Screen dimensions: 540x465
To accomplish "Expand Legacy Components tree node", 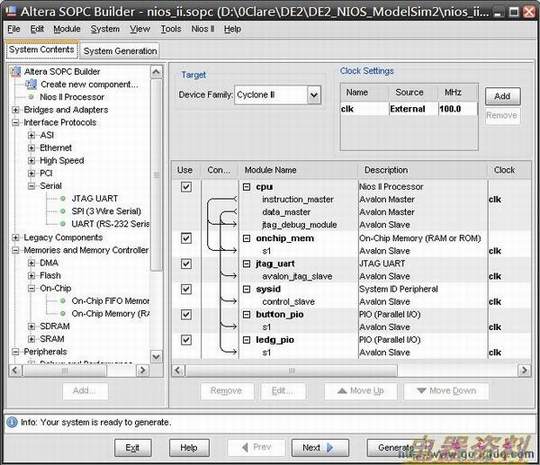I will [x=15, y=237].
